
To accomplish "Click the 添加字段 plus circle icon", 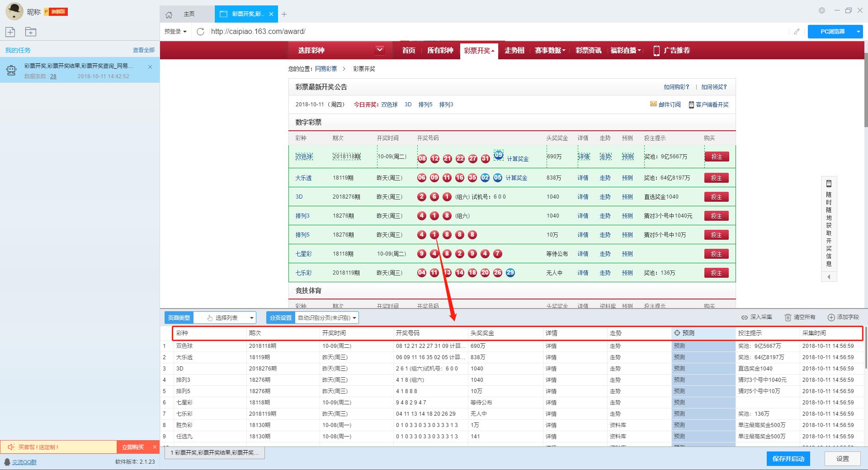I will tap(831, 318).
